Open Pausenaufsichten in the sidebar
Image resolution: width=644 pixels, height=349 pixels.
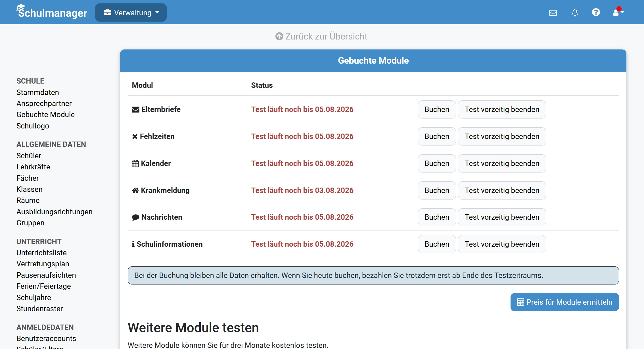click(46, 275)
